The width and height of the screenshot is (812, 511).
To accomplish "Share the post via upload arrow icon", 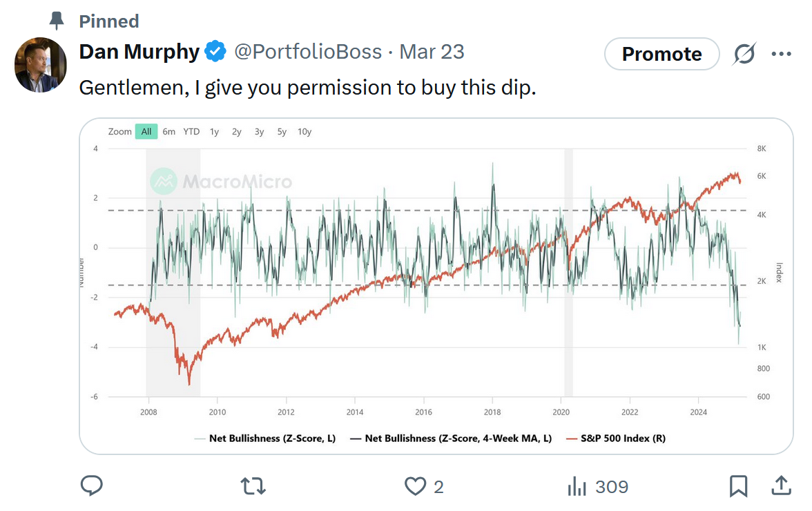I will tap(781, 485).
